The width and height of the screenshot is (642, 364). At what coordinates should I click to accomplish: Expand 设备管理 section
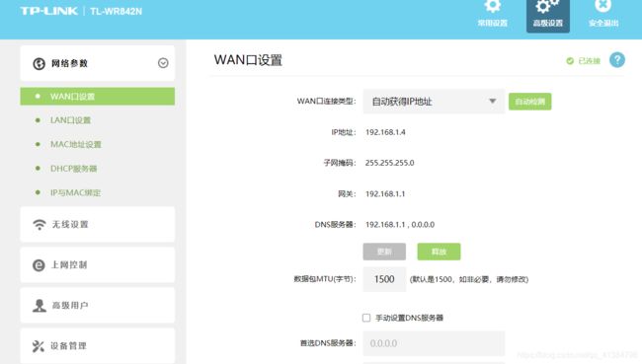[98, 345]
